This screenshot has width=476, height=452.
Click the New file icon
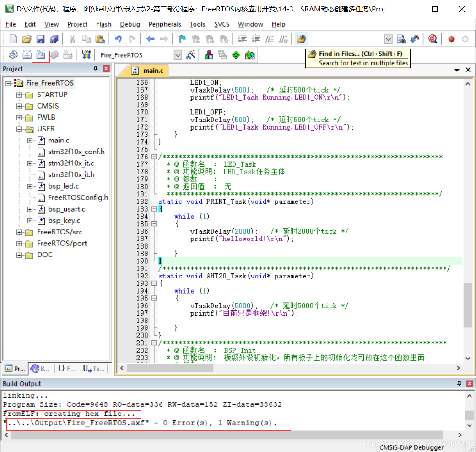(13, 39)
